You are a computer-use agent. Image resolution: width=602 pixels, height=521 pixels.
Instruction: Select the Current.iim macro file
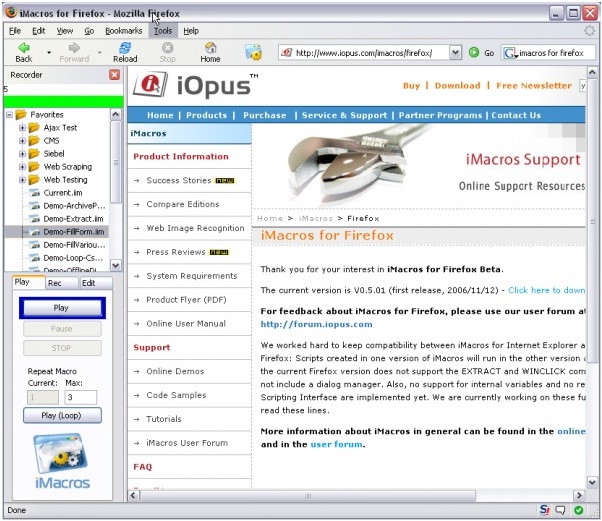click(x=63, y=193)
